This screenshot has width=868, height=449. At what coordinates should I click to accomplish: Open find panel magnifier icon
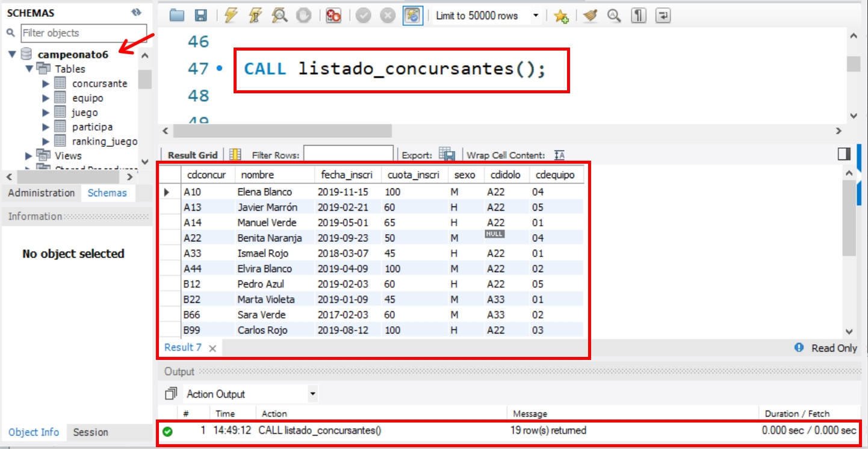point(614,16)
